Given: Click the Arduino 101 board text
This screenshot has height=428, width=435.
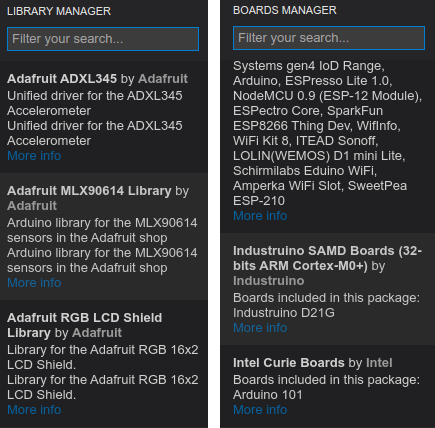Looking at the screenshot, I should click(268, 395).
